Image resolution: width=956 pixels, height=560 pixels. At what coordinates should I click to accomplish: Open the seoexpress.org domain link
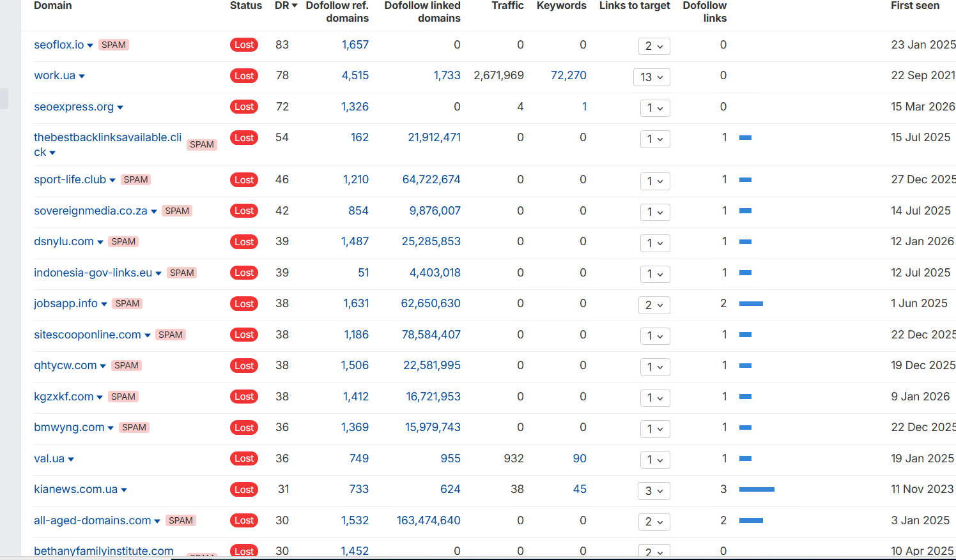(x=73, y=107)
